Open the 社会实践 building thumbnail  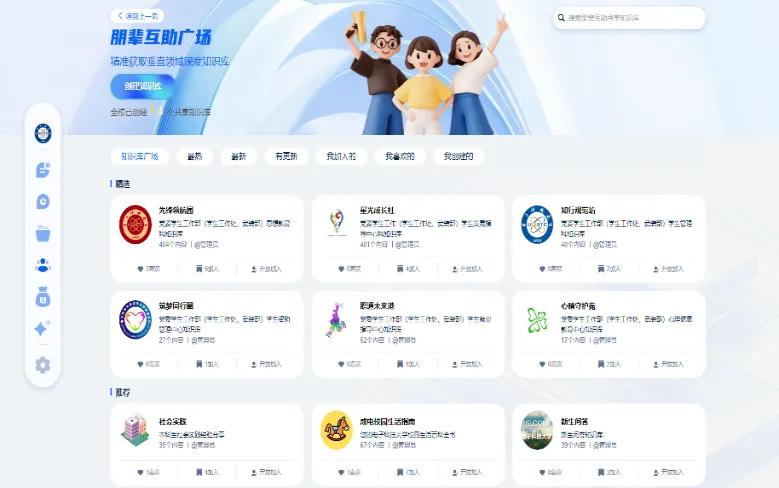[x=135, y=429]
